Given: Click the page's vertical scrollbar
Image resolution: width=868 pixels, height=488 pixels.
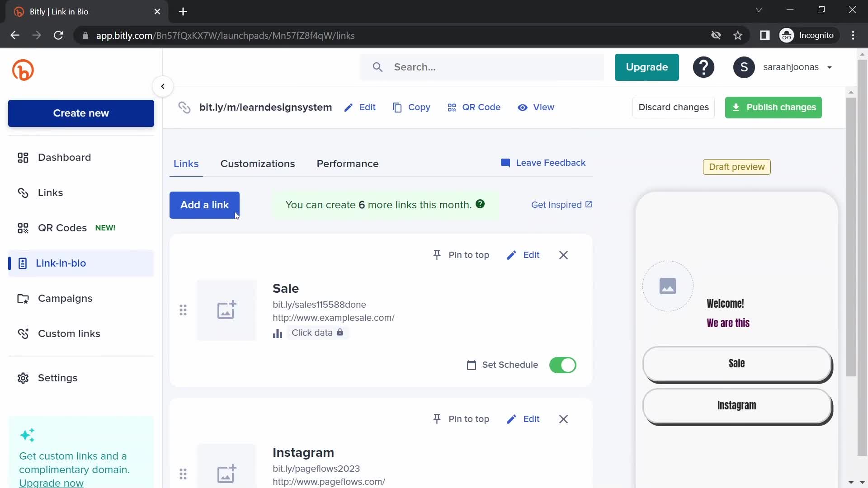Looking at the screenshot, I should [x=862, y=258].
